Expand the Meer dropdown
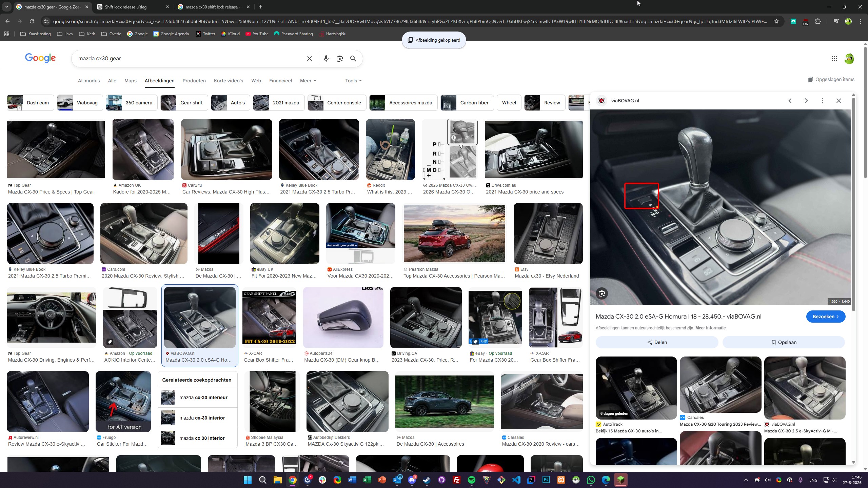The height and width of the screenshot is (488, 868). 308,81
